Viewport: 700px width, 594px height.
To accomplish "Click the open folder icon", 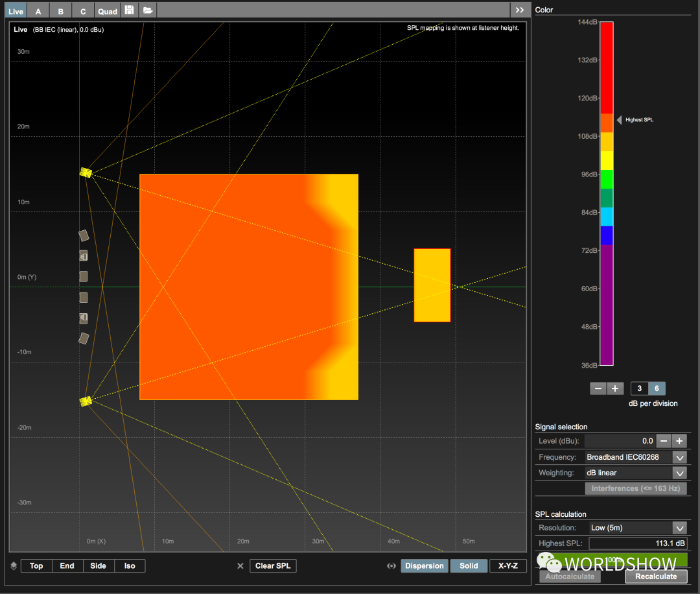I will tap(148, 10).
